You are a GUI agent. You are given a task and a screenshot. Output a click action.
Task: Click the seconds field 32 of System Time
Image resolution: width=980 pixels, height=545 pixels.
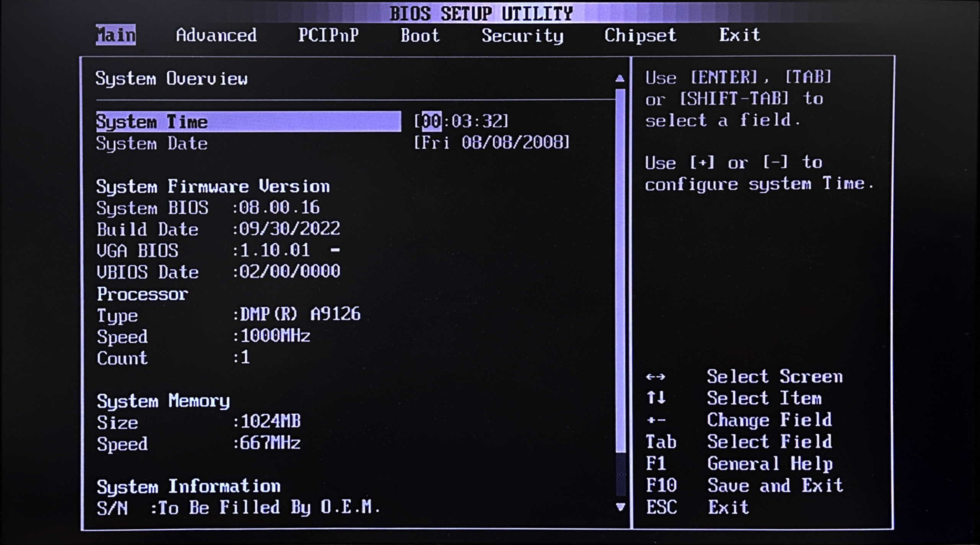click(492, 121)
